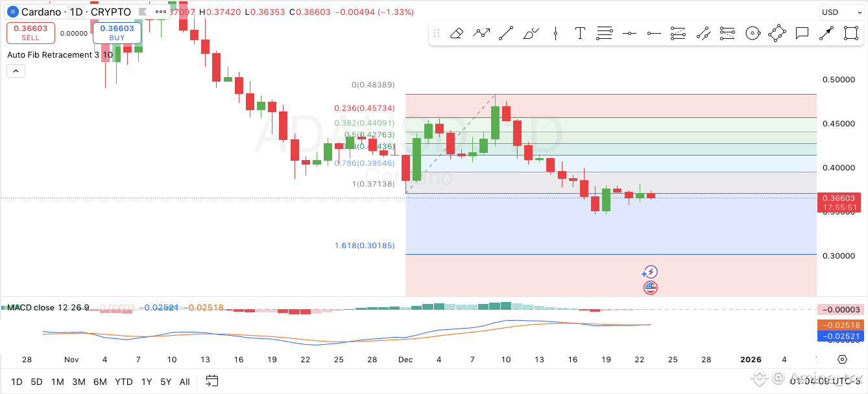Select the Eraser tool in drawing toolbar
The image size is (868, 394).
456,33
